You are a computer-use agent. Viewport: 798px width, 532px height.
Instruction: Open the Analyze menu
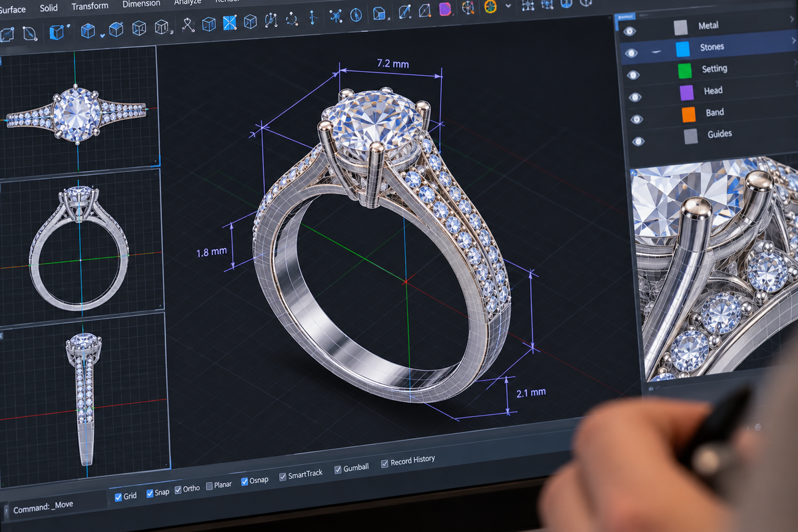(188, 3)
